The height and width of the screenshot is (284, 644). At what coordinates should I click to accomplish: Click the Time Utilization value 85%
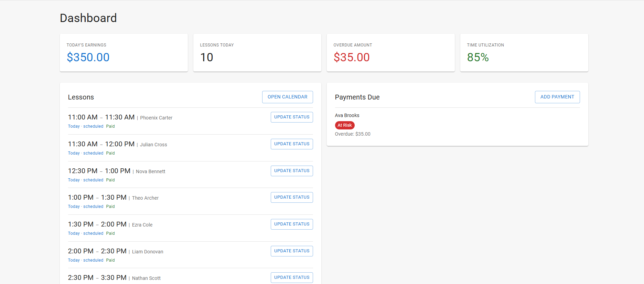pos(477,57)
